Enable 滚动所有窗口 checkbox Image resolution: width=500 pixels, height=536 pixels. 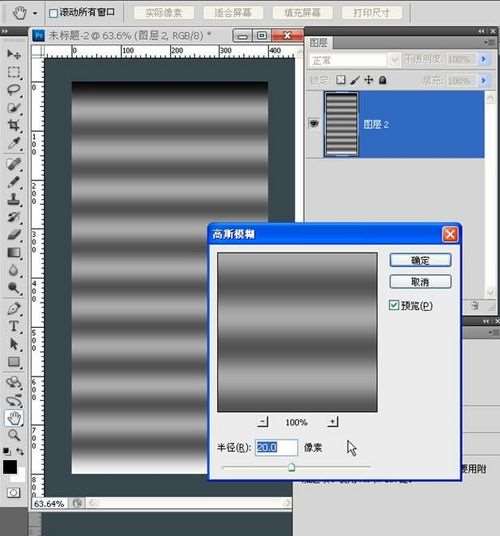(53, 13)
